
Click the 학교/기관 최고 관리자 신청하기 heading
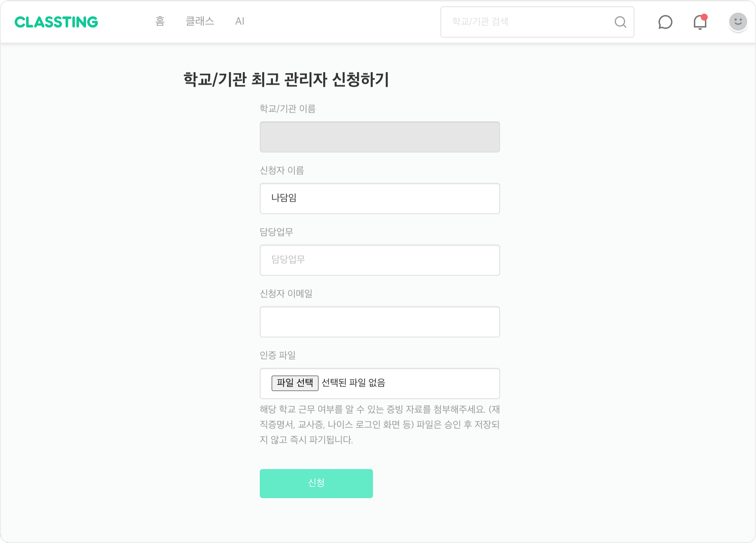[x=286, y=79]
